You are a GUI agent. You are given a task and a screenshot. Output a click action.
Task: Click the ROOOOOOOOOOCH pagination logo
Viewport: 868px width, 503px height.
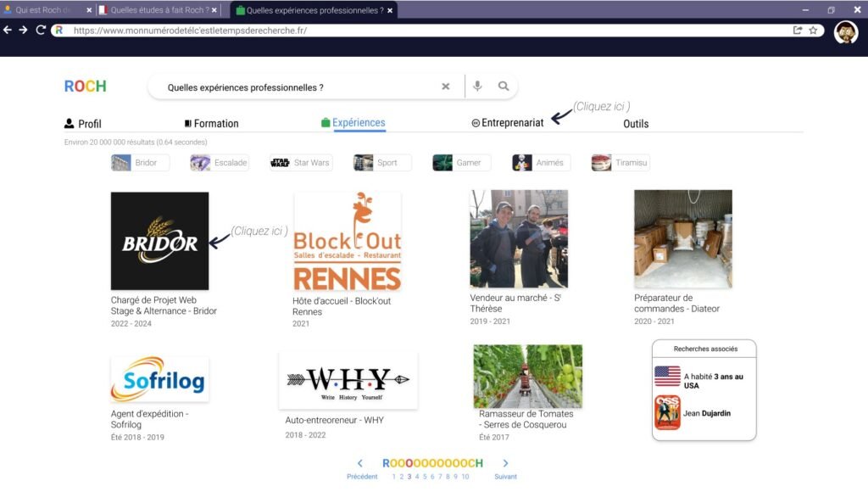click(x=433, y=463)
